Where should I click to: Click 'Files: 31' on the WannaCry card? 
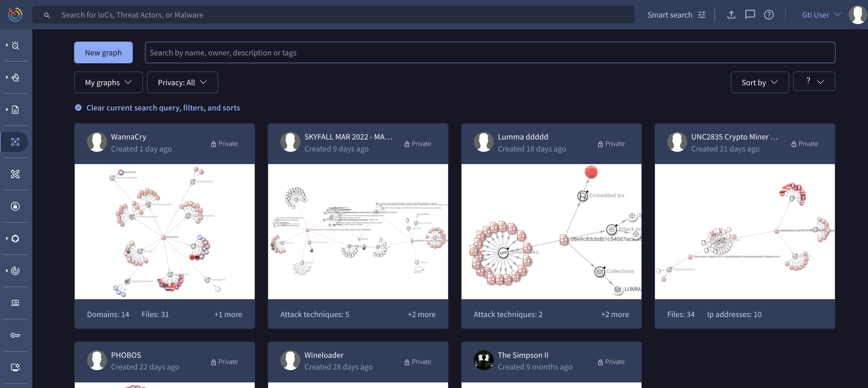(x=155, y=314)
